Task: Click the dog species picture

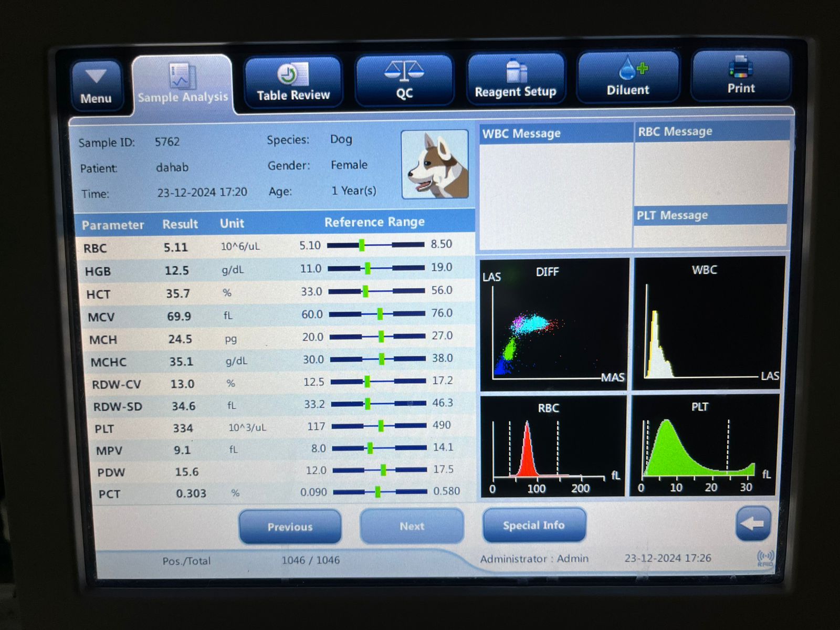Action: [x=435, y=164]
